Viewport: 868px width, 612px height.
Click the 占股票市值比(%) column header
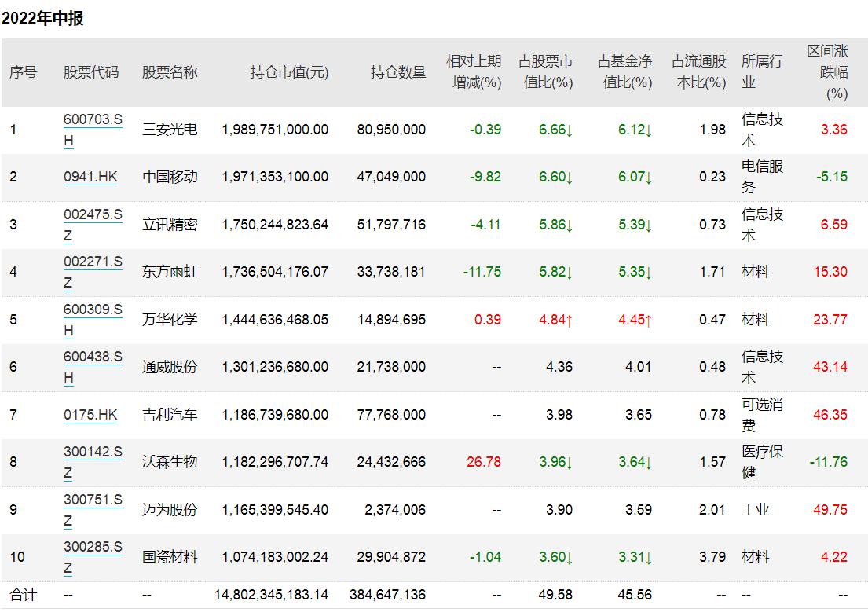tap(546, 72)
